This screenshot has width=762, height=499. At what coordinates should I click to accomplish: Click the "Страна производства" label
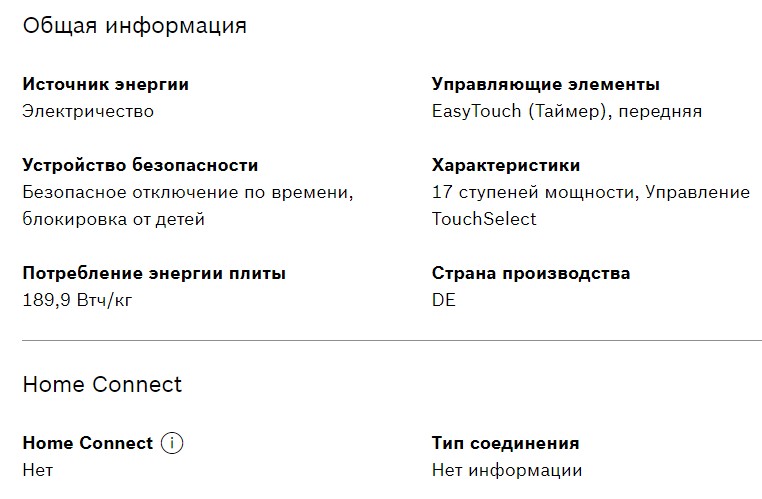click(530, 273)
